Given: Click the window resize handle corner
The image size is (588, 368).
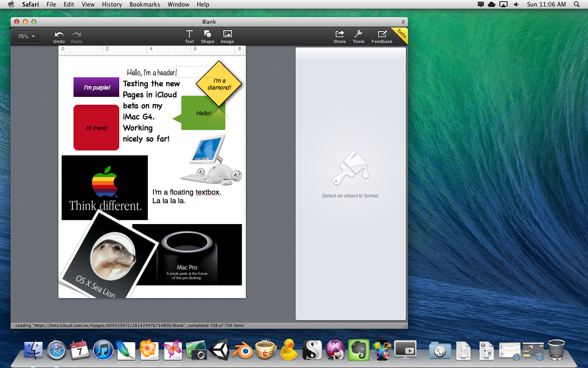Looking at the screenshot, I should (x=405, y=326).
